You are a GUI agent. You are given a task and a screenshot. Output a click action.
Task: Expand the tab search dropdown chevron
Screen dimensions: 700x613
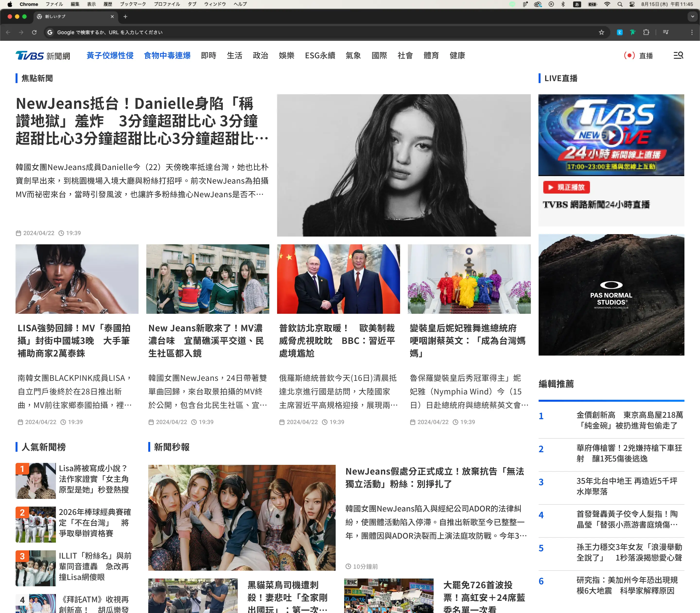[x=692, y=17]
